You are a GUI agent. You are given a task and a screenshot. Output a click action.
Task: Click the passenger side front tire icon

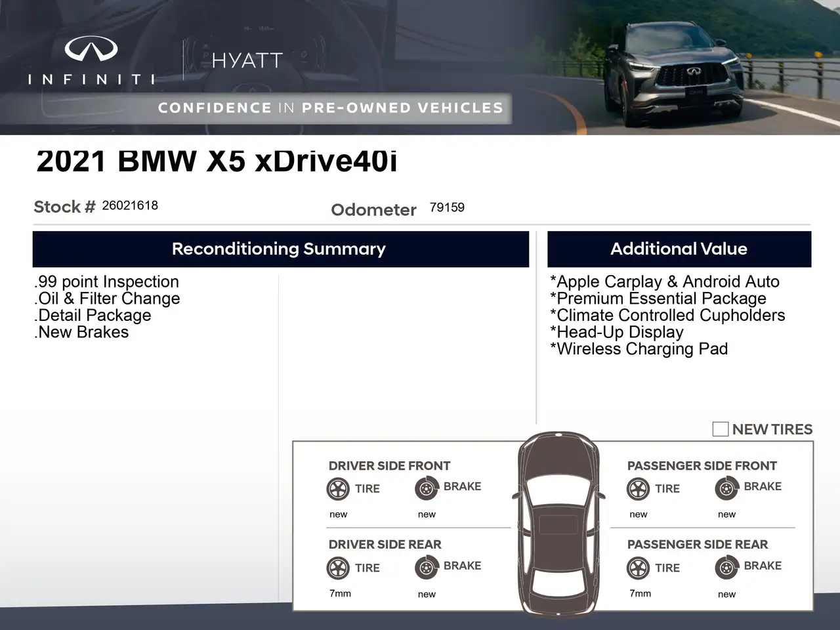[638, 489]
